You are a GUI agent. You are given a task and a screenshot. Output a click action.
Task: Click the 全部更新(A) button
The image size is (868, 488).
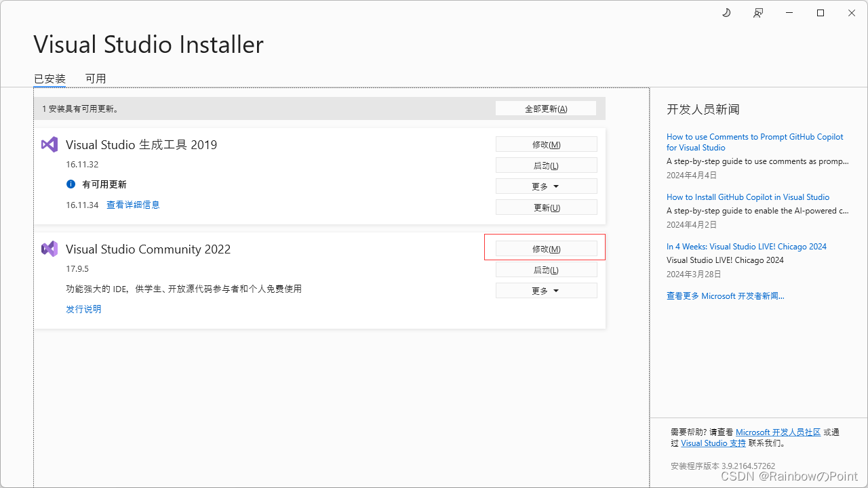[x=546, y=108]
